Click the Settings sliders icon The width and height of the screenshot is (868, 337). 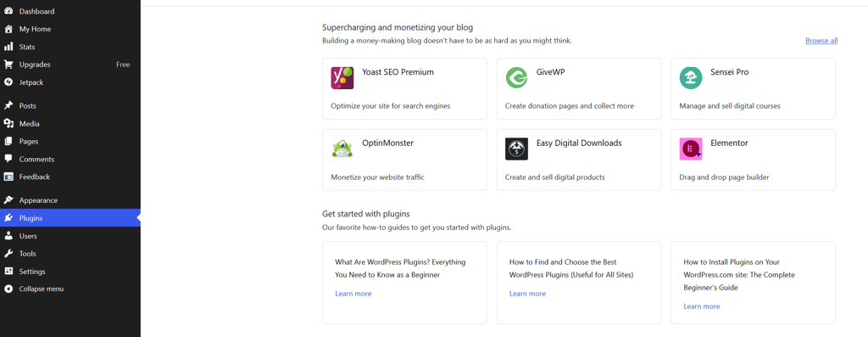pyautogui.click(x=8, y=272)
